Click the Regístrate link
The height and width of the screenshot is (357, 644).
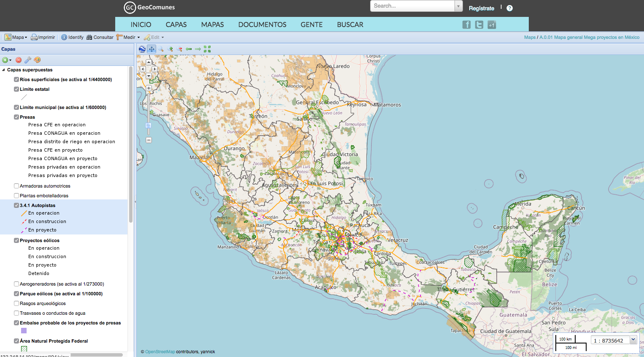tap(482, 8)
